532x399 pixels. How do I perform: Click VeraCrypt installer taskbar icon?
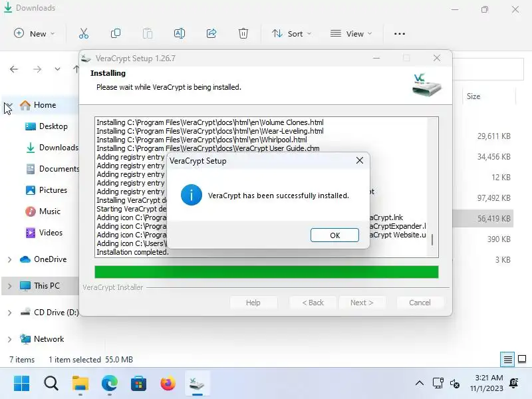[197, 384]
